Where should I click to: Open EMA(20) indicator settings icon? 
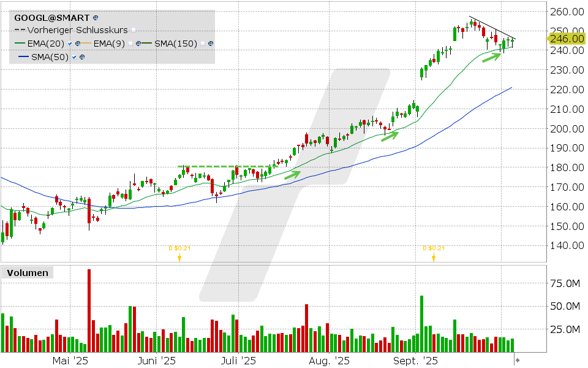tap(78, 44)
